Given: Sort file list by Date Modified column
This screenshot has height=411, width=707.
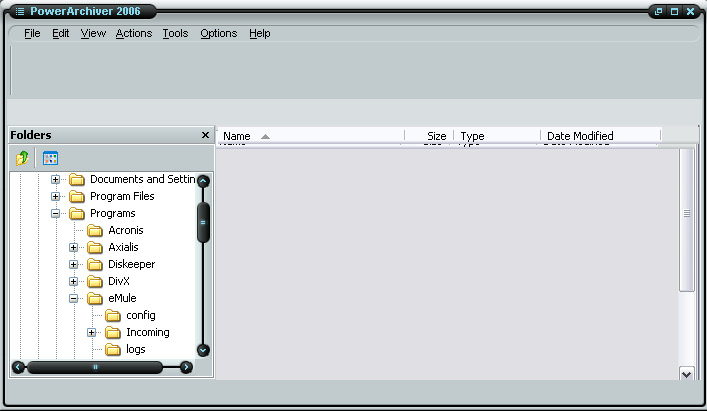Looking at the screenshot, I should 601,136.
